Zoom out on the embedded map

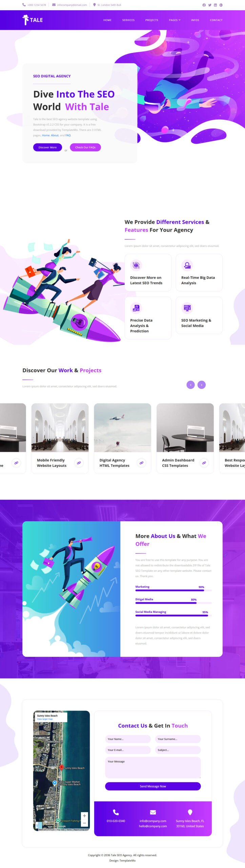point(84,823)
